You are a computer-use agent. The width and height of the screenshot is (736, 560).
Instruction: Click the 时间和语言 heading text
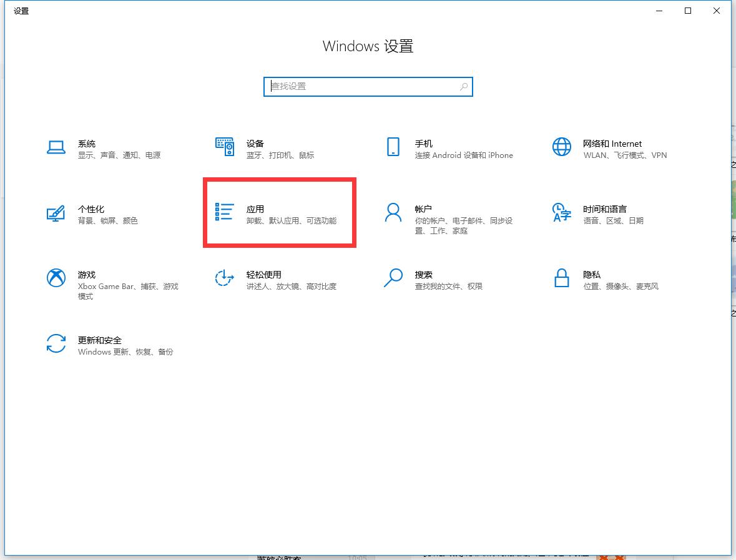tap(604, 209)
